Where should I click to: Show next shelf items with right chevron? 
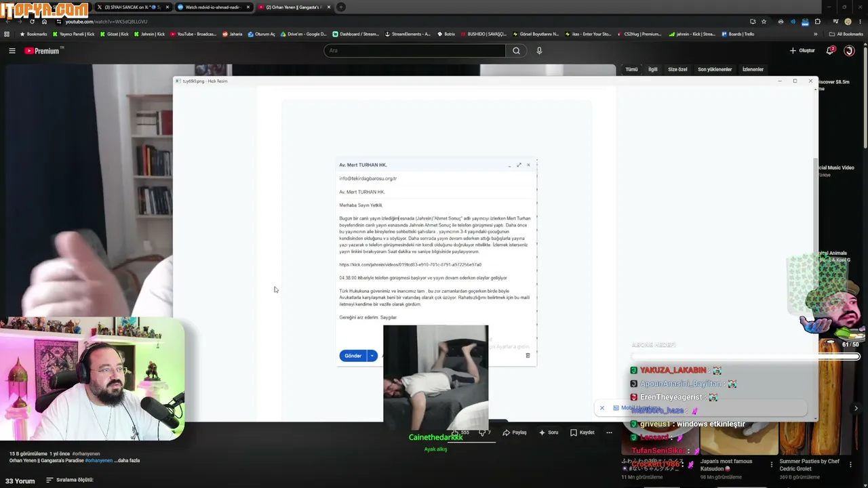point(856,408)
